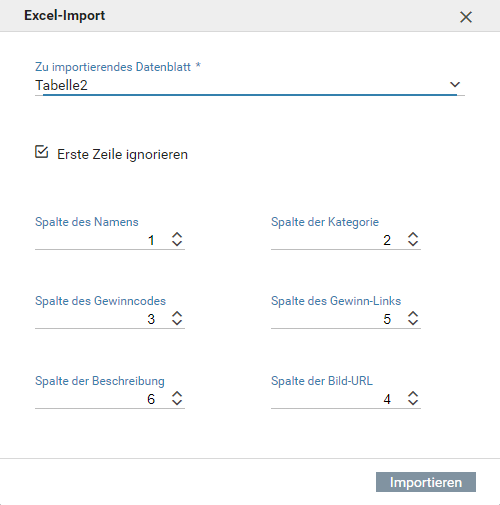Click the Erste Zeile ignorieren label

[122, 154]
